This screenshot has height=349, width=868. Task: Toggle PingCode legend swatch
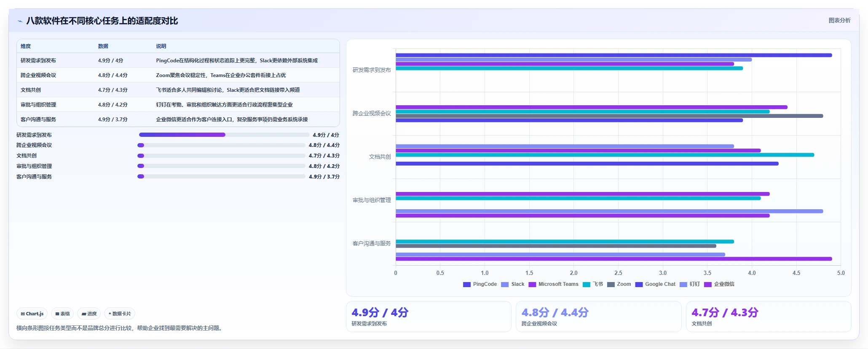coord(466,285)
